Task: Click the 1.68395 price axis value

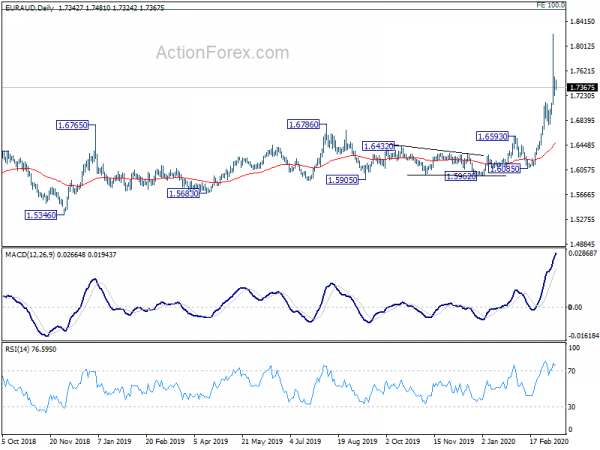Action: point(582,121)
